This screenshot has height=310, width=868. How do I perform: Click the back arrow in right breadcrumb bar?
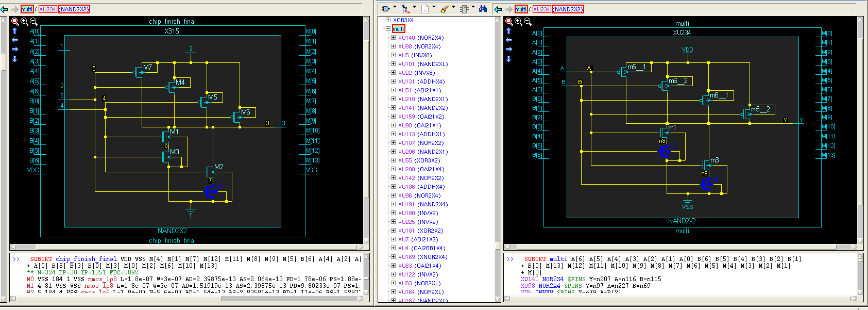click(x=498, y=9)
